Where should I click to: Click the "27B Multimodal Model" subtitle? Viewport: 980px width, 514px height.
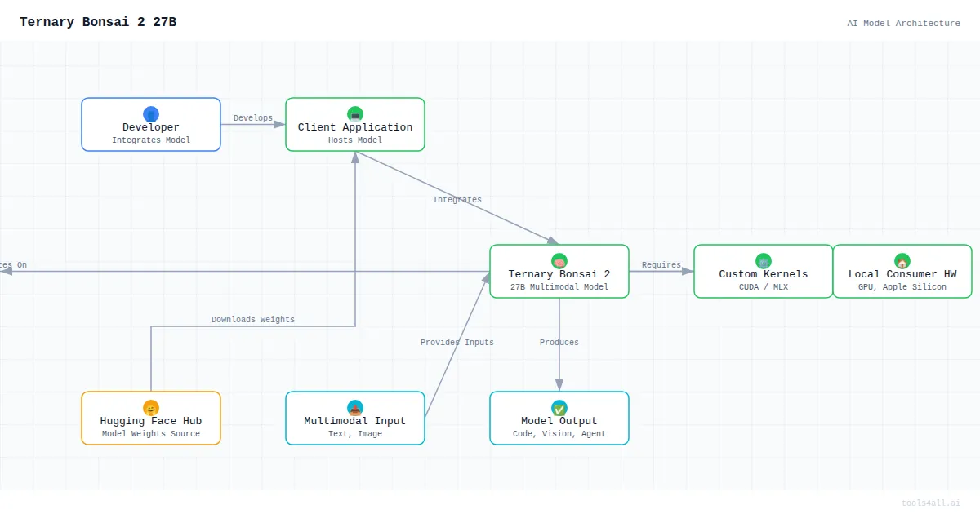(559, 287)
